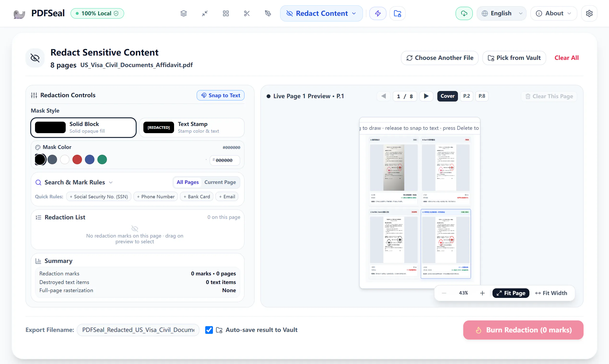Open the page organizer grid icon
Screen dimensions: 609x364
click(x=226, y=13)
